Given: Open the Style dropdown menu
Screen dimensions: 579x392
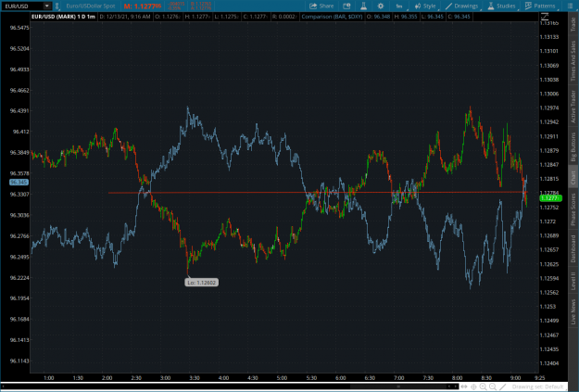Looking at the screenshot, I should click(x=425, y=6).
